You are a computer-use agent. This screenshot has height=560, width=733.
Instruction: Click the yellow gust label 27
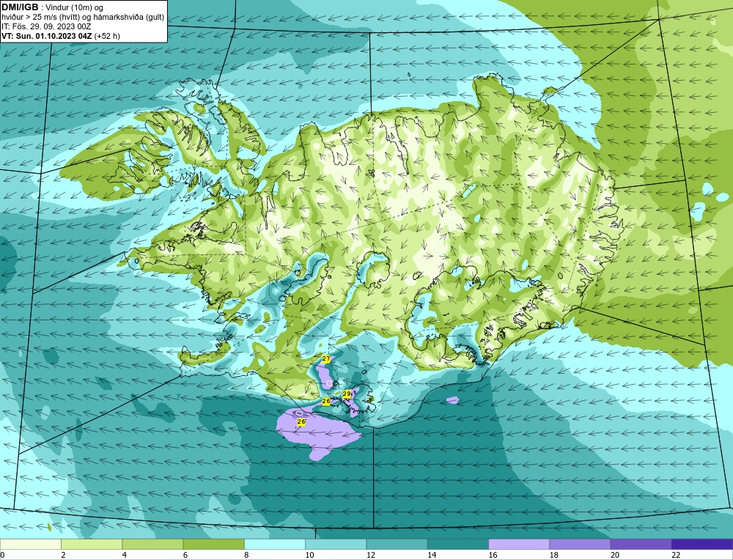pos(326,359)
